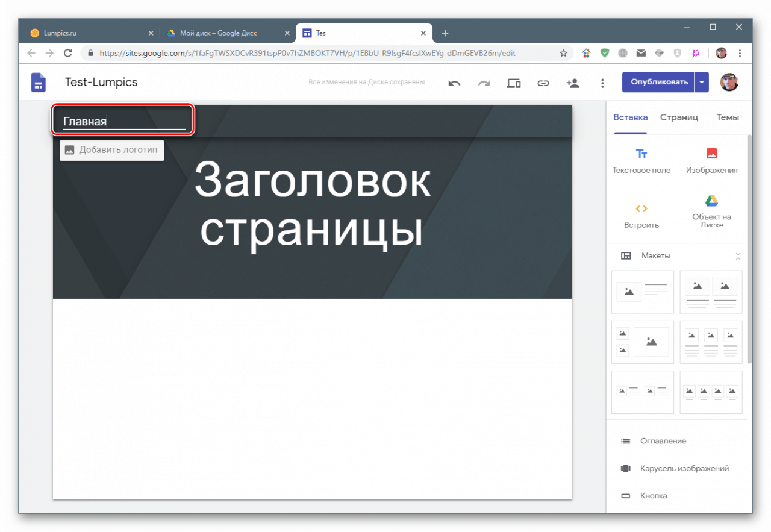Select the one image with text layout

(643, 292)
